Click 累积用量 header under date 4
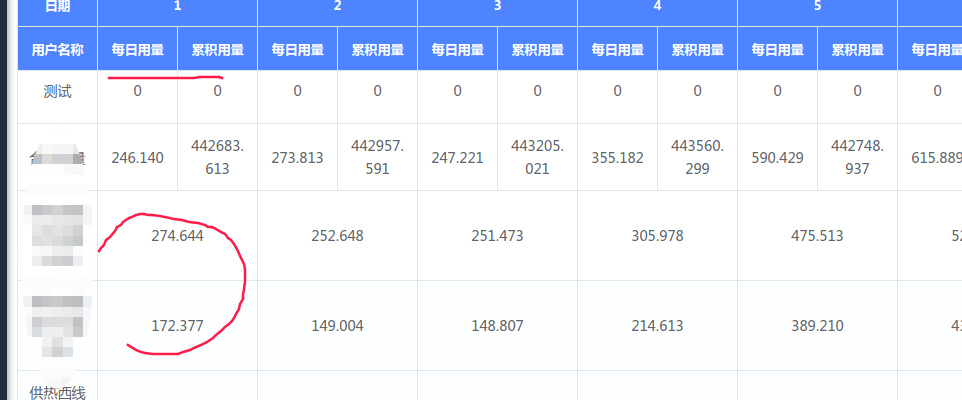 pyautogui.click(x=697, y=49)
